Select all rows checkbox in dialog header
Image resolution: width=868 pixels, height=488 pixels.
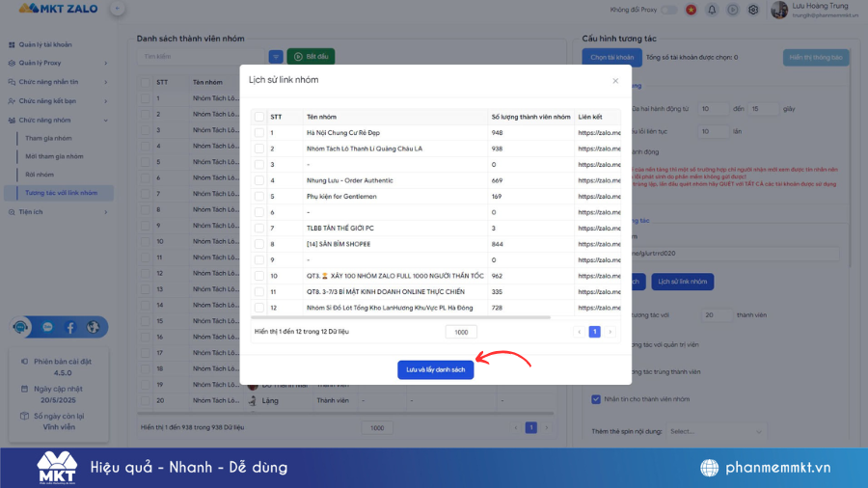[x=259, y=117]
